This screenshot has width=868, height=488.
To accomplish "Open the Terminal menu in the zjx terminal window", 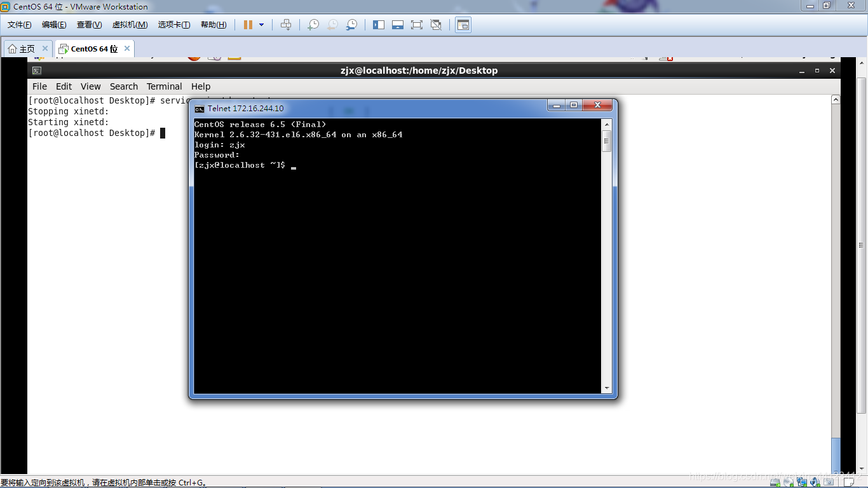I will point(164,86).
